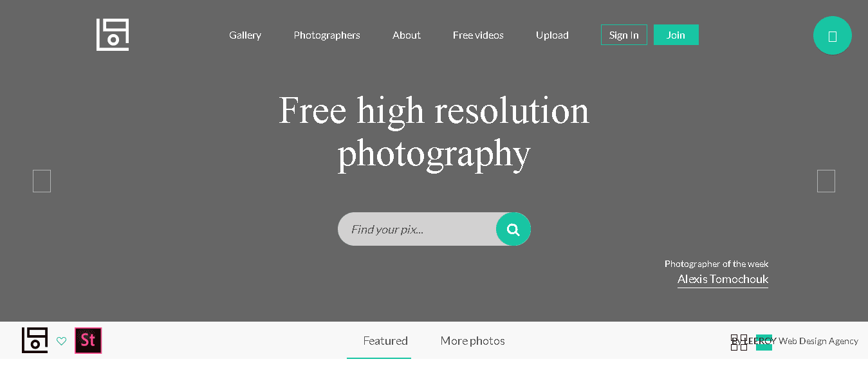
Task: Click the green magnifier search button
Action: tap(513, 229)
